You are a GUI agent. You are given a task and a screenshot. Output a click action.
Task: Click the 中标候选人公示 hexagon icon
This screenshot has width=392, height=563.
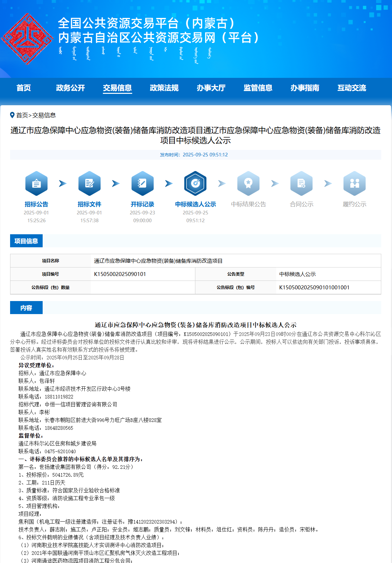(x=195, y=183)
